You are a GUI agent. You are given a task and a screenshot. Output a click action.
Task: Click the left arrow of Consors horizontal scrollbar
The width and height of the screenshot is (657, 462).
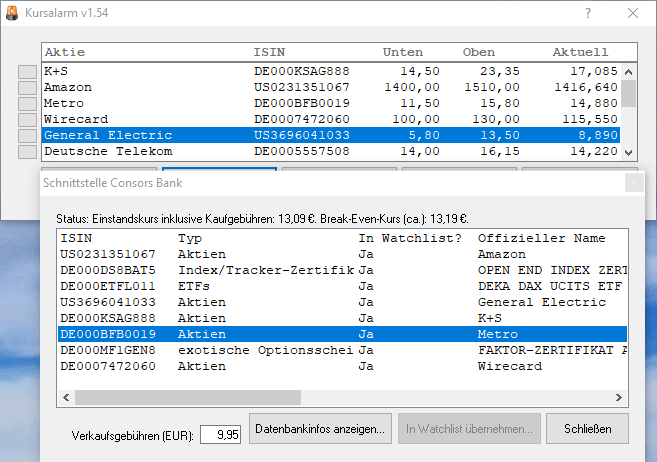pos(66,397)
